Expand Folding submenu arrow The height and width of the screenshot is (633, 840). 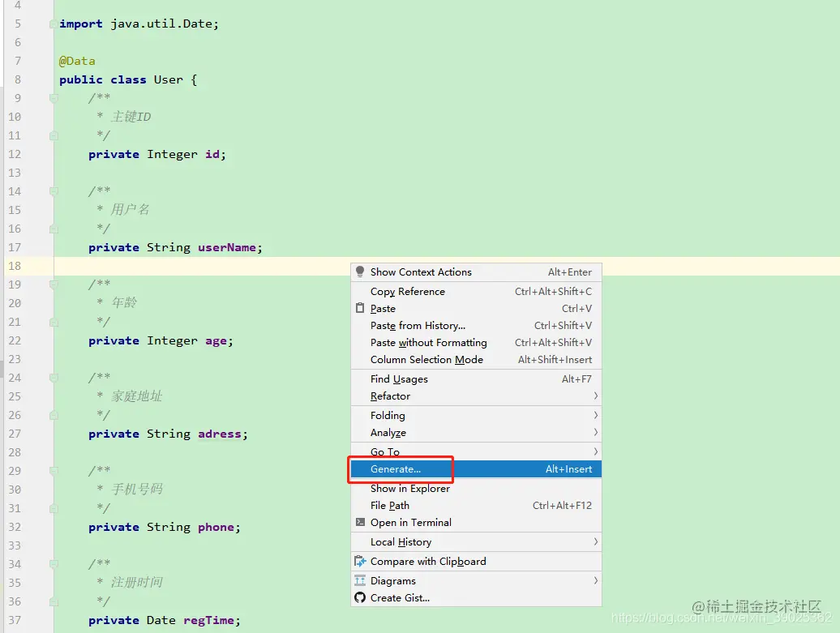595,415
